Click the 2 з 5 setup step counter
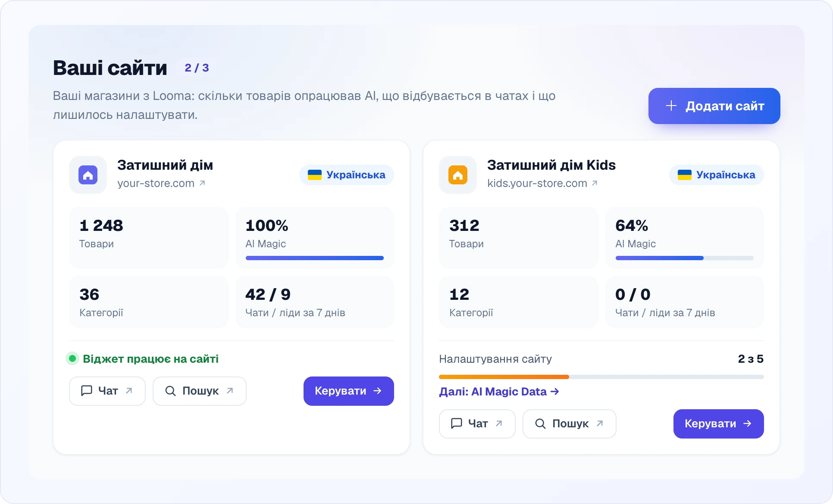The image size is (833, 504). [751, 359]
